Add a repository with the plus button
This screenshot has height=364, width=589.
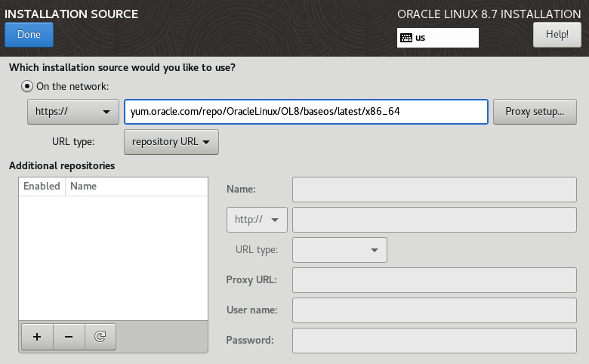point(37,337)
